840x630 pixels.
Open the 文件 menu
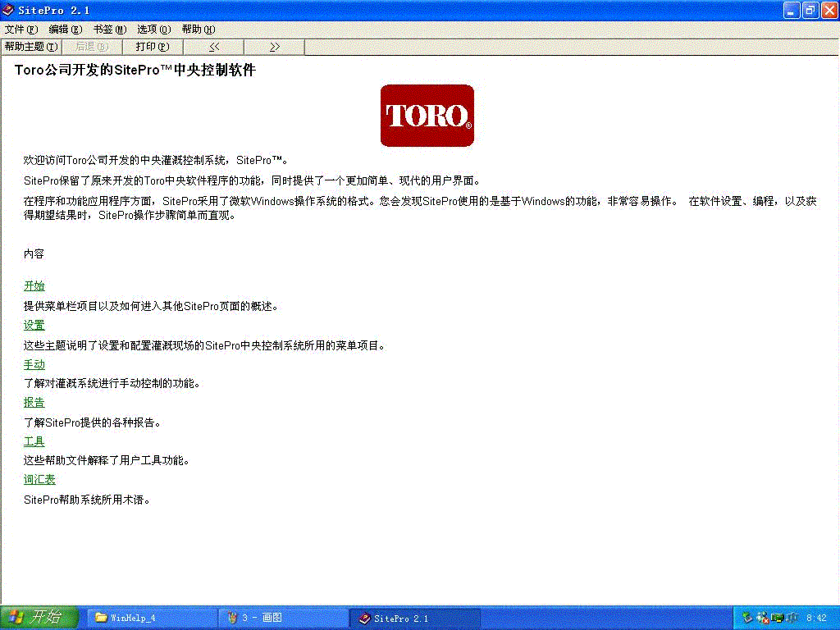coord(21,29)
